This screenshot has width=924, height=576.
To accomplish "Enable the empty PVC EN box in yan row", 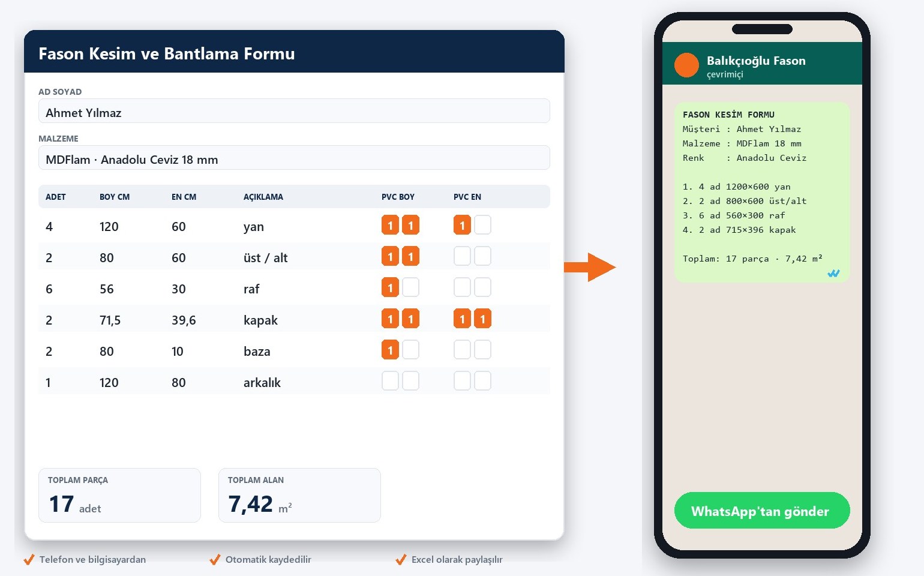I will pos(482,225).
